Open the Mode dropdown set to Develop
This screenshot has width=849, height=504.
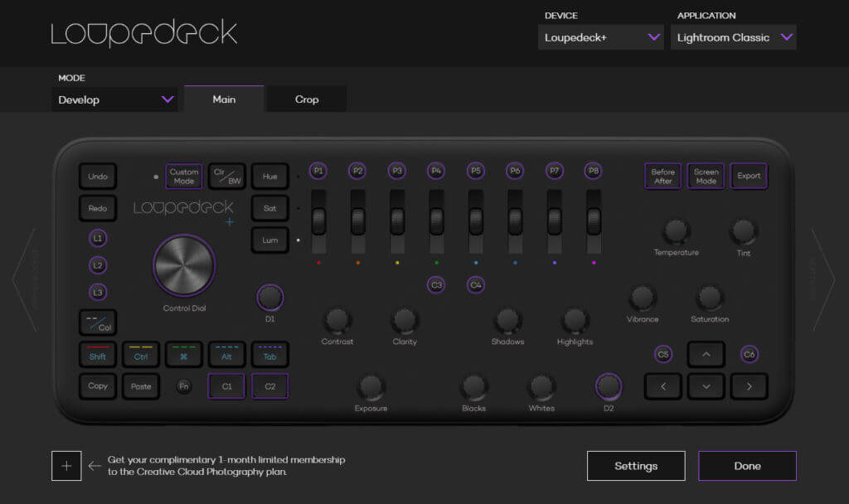114,99
